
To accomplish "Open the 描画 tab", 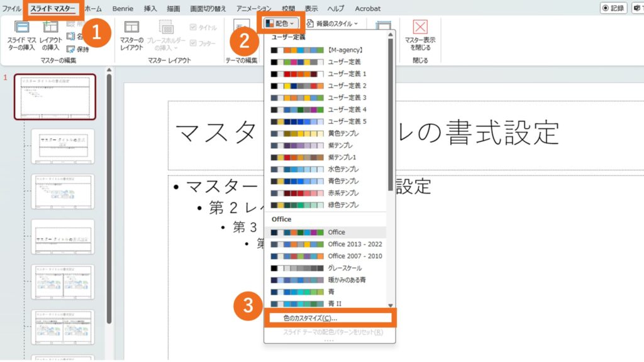I will [174, 8].
